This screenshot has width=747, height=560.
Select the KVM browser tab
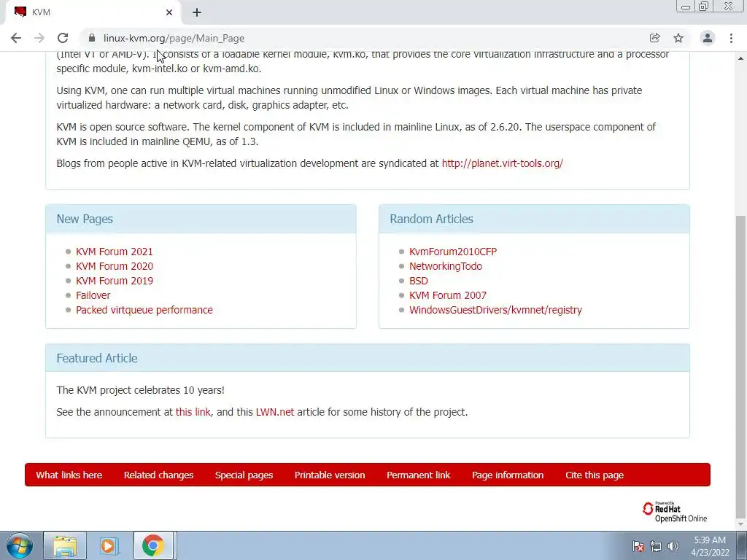pos(93,12)
